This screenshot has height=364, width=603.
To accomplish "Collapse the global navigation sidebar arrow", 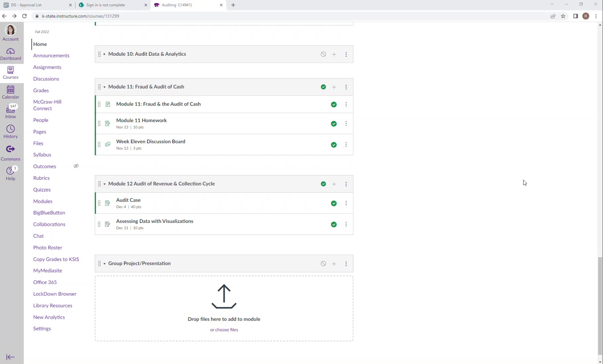I will coord(10,357).
